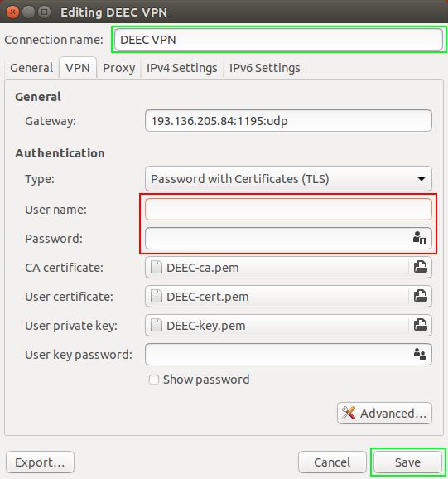
Task: Switch to the Proxy tab
Action: 118,68
